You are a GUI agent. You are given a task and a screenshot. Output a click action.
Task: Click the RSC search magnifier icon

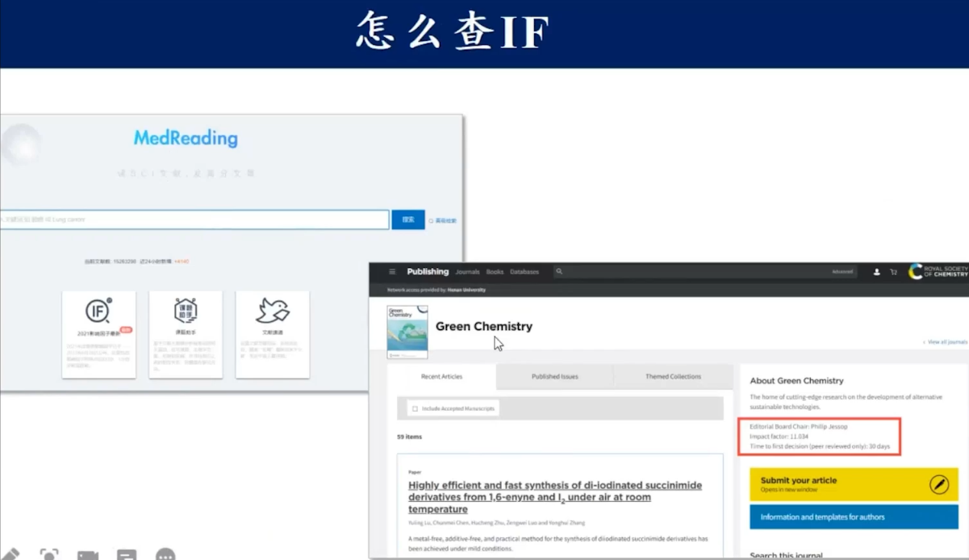[559, 272]
